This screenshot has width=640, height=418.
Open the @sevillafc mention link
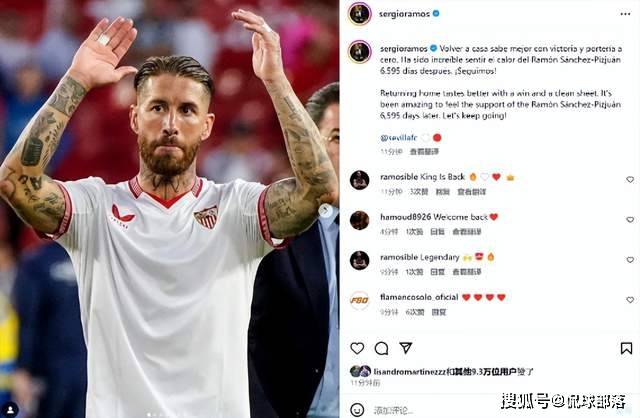(398, 138)
